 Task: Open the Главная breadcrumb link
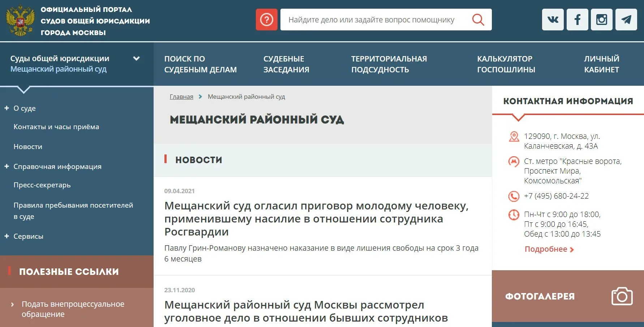pos(181,97)
